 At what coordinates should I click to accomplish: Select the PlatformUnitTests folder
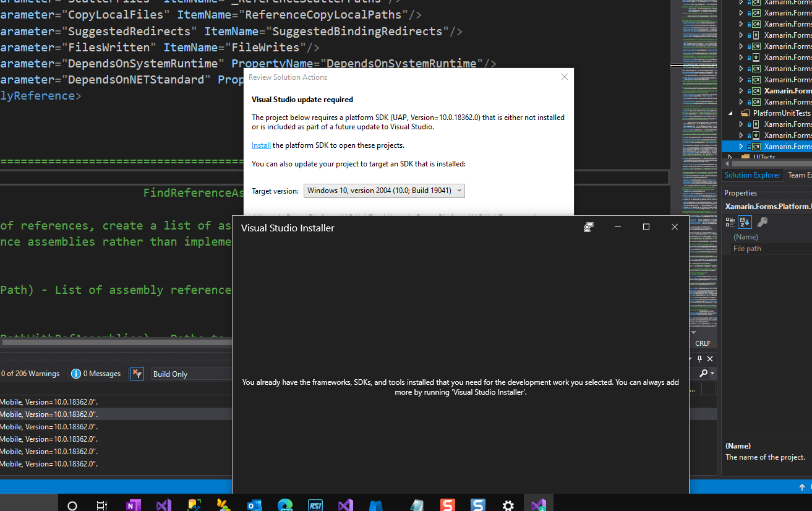click(x=782, y=113)
